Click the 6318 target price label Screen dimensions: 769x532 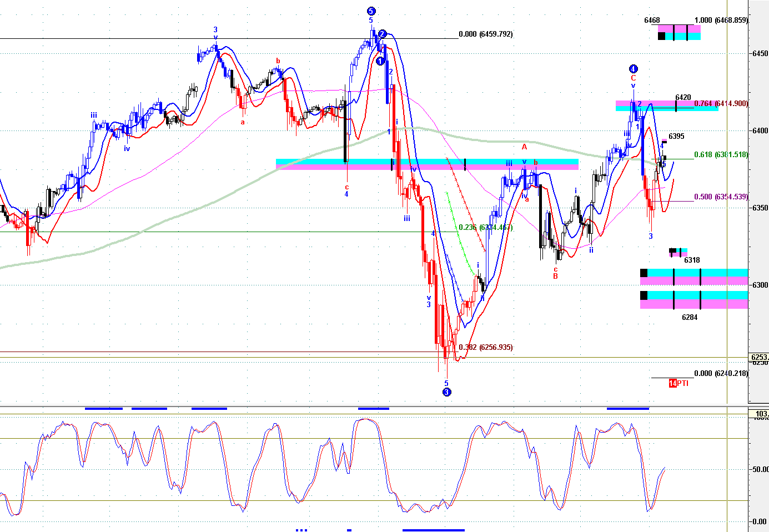692,260
